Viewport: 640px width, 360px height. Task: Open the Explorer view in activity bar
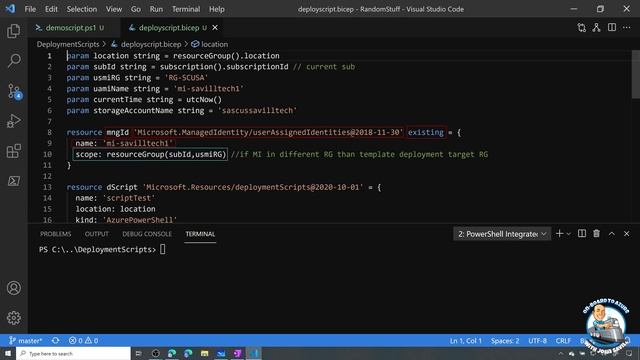pyautogui.click(x=13, y=31)
